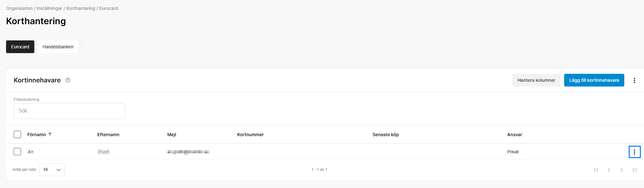This screenshot has height=188, width=644.
Task: Open the Kortinnehavare panel three-dot menu
Action: pyautogui.click(x=634, y=80)
